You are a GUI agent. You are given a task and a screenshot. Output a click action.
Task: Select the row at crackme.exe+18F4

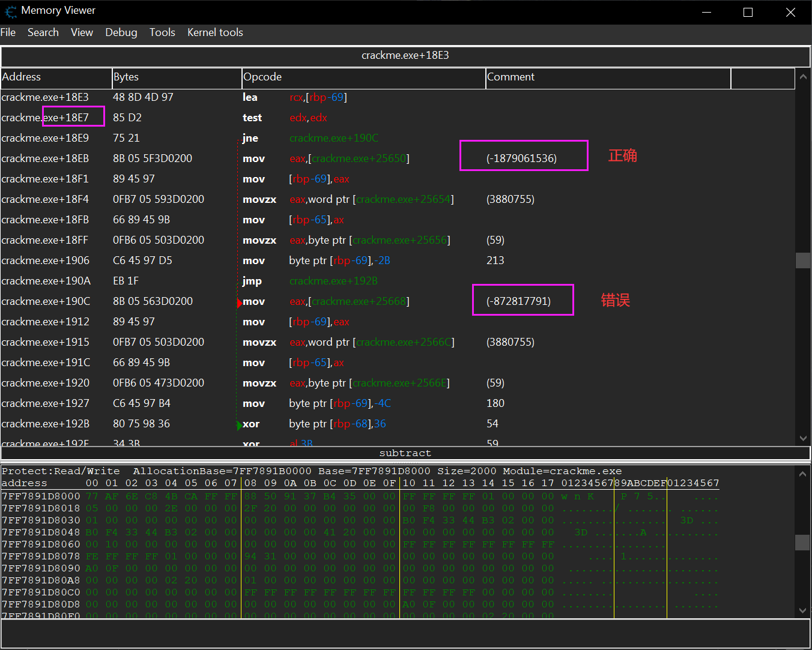pos(398,199)
